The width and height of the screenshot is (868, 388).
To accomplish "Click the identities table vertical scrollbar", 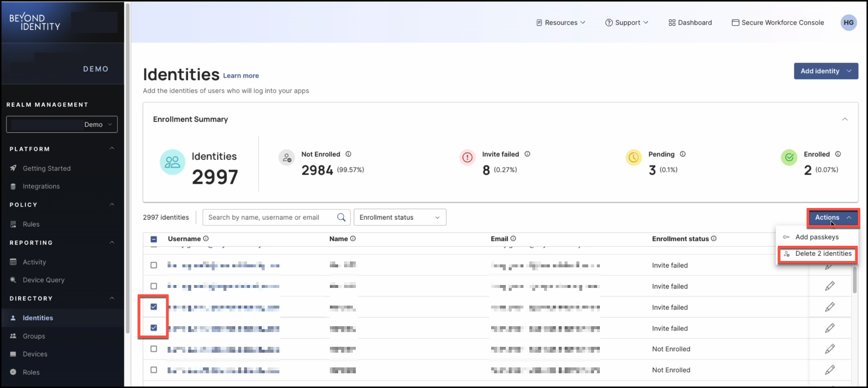I will pos(855,281).
